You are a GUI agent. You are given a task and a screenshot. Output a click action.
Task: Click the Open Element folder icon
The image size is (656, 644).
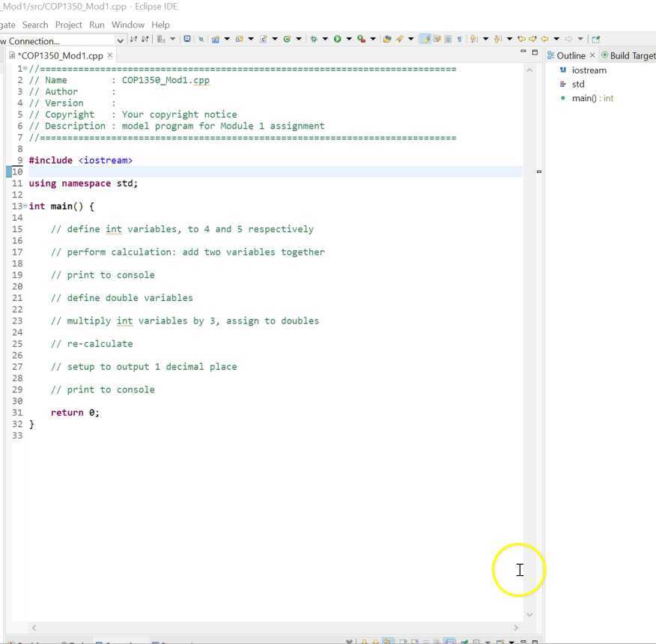(387, 39)
